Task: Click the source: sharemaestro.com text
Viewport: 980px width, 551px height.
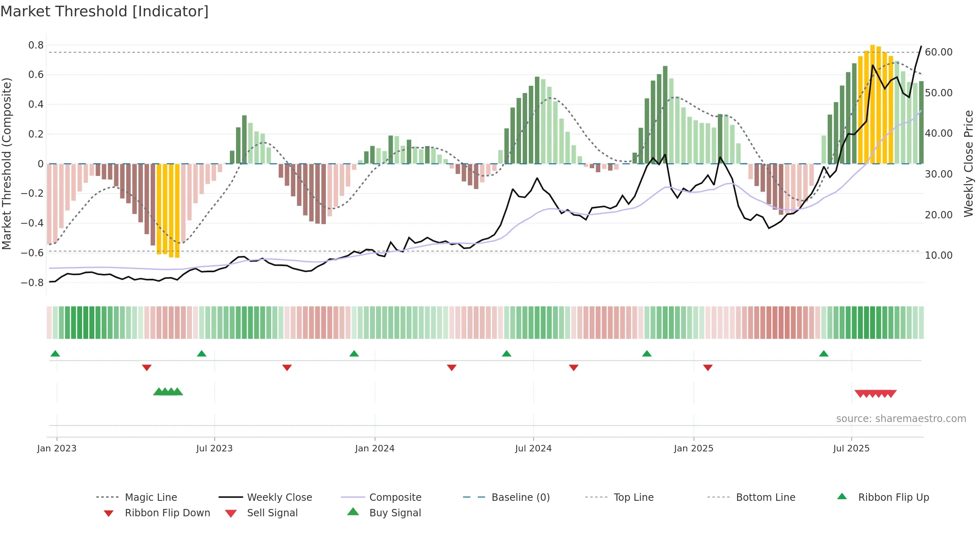Action: pos(901,419)
